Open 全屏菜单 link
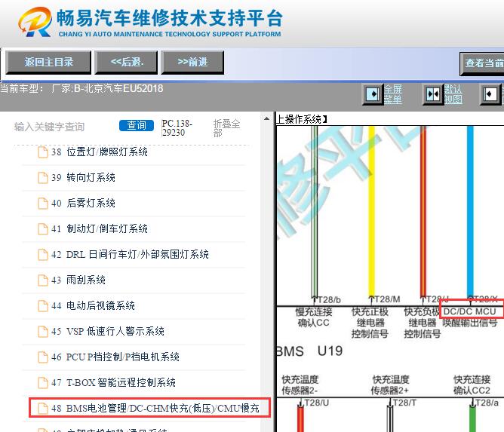The image size is (504, 432). click(x=393, y=94)
